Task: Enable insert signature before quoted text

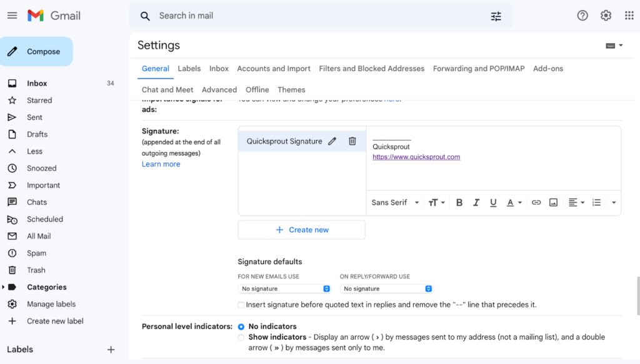Action: pyautogui.click(x=241, y=305)
